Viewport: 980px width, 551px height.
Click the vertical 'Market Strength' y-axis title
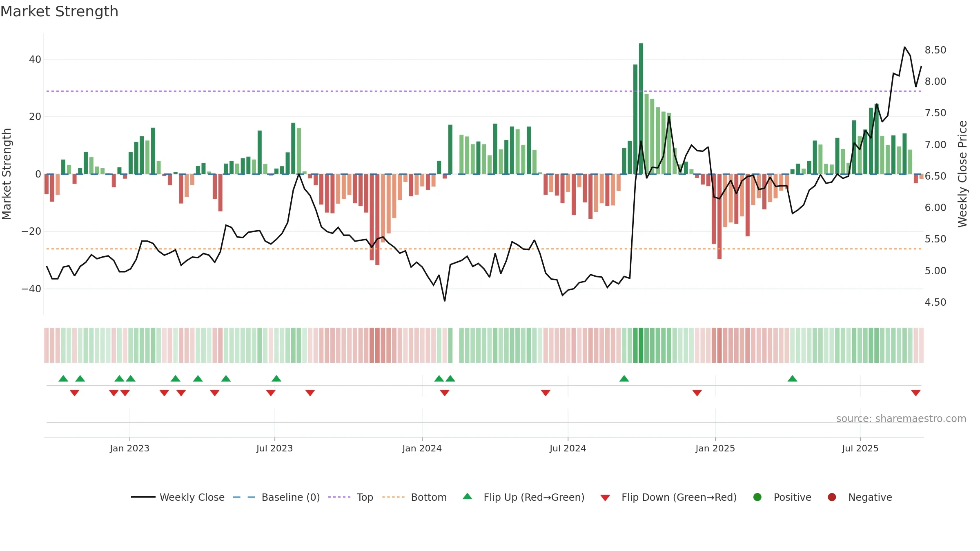tap(7, 174)
